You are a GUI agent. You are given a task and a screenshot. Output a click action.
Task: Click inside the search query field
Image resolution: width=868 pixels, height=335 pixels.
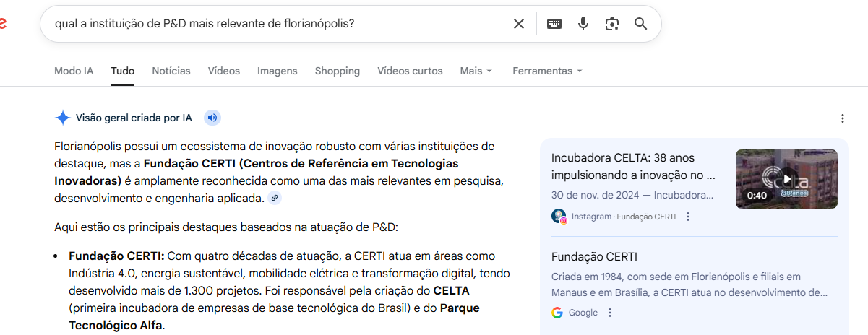[275, 24]
